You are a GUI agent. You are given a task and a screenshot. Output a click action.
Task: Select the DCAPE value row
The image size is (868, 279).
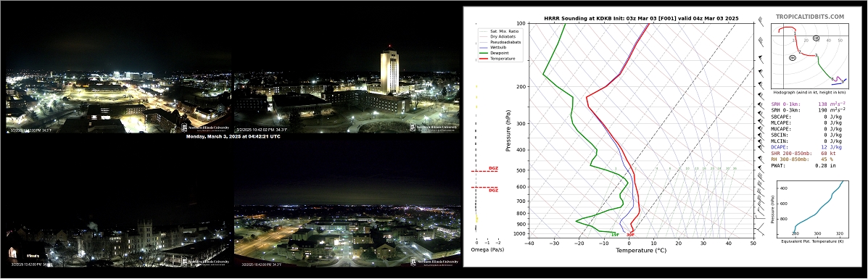tap(806, 147)
